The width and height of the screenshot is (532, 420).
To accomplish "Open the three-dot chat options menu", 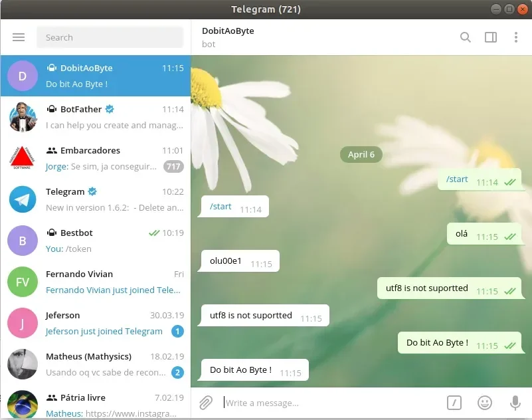I will point(515,37).
